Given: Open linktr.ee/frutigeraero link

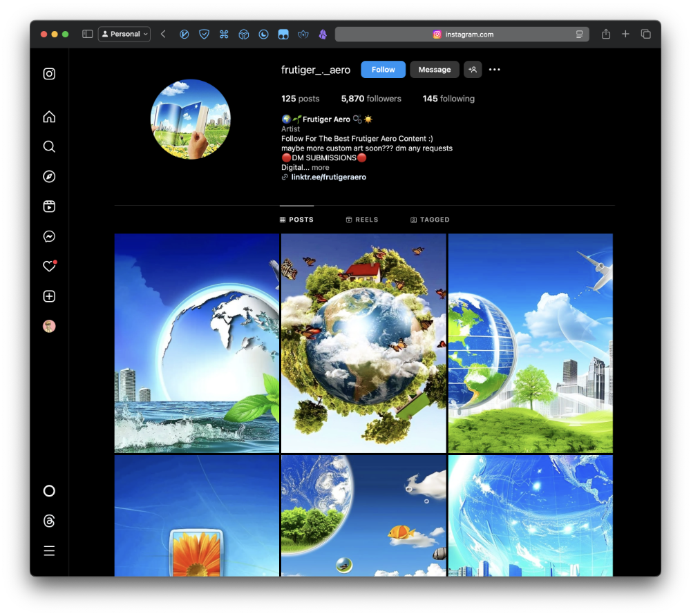Looking at the screenshot, I should coord(328,177).
